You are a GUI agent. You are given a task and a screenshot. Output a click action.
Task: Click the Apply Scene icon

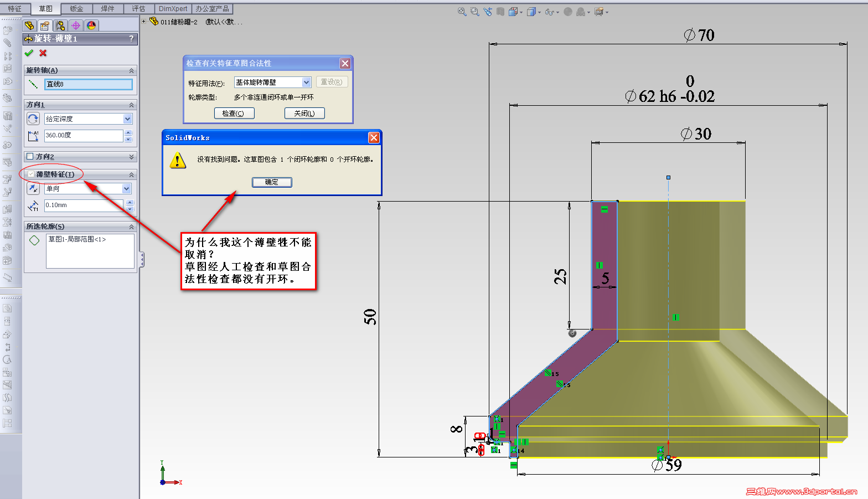(x=580, y=12)
